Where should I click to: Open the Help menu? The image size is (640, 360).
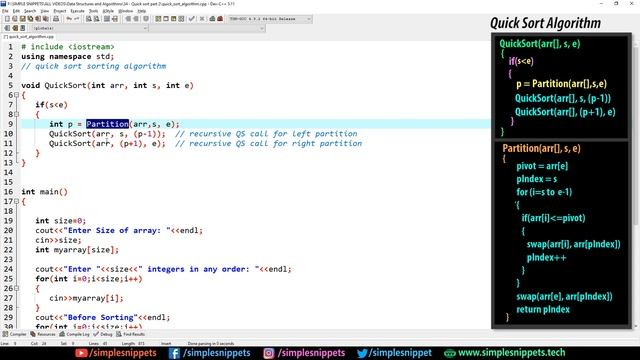click(141, 11)
